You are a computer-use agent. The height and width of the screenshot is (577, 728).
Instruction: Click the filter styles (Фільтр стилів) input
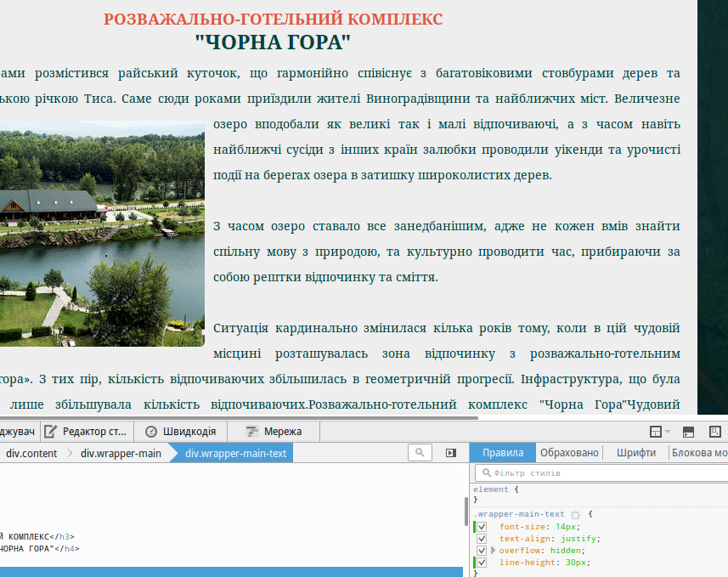point(599,473)
